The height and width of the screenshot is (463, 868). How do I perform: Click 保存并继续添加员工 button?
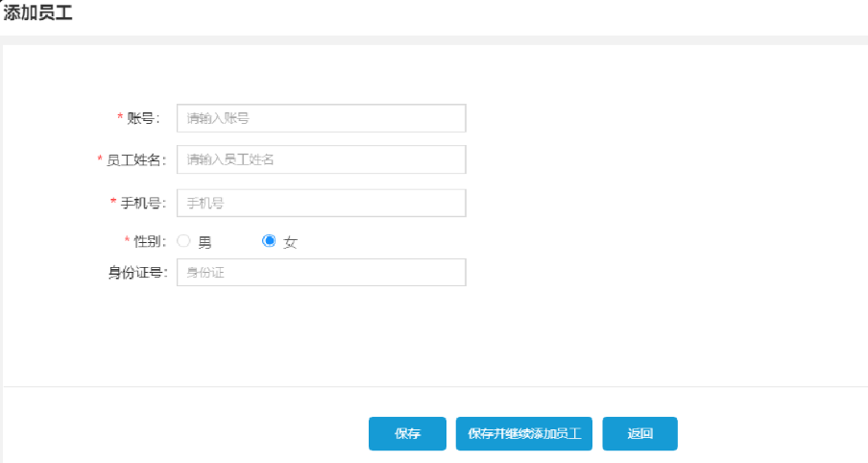click(524, 434)
